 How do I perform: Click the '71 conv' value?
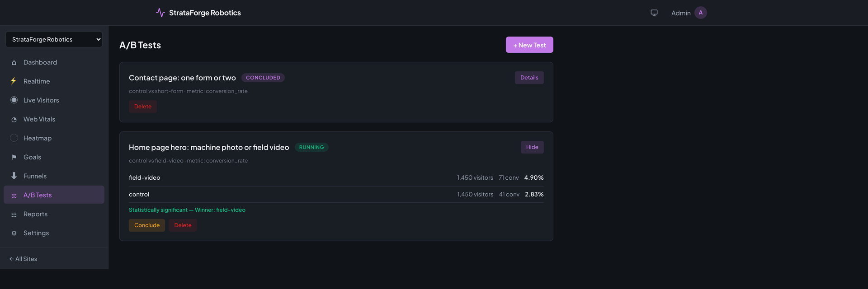[509, 177]
